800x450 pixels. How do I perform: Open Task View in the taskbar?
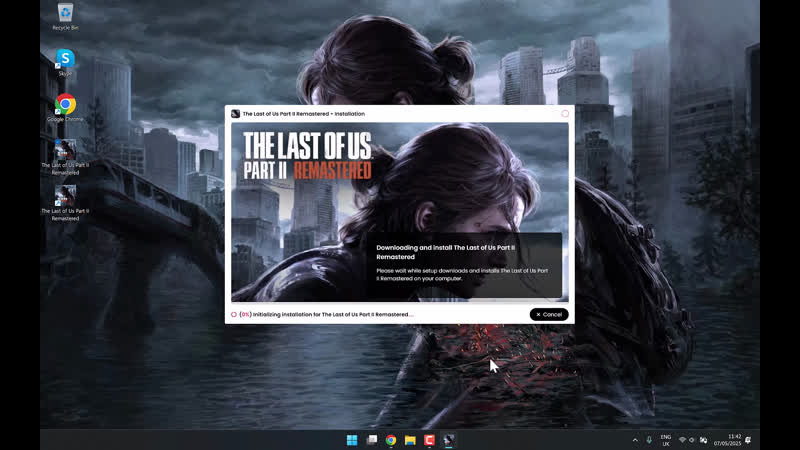click(x=372, y=440)
